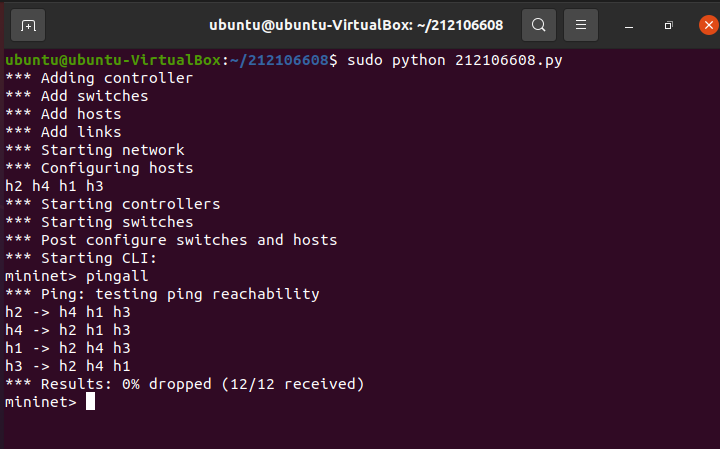Close the terminal window
720x449 pixels.
click(709, 25)
